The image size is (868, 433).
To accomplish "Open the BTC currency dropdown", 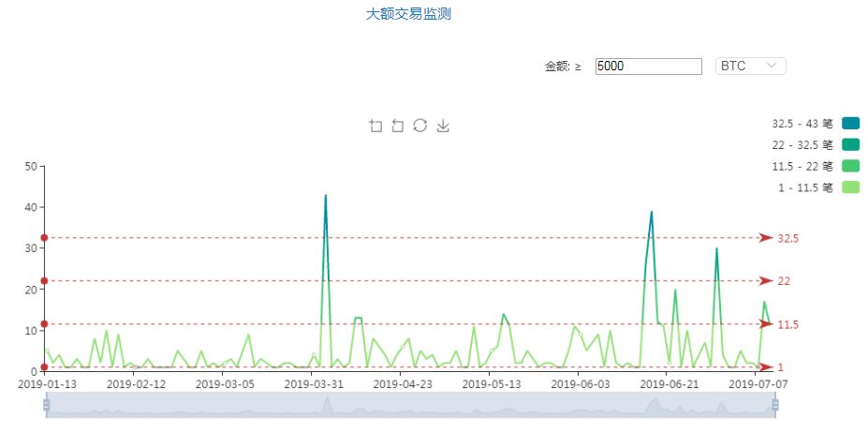I will (x=751, y=66).
